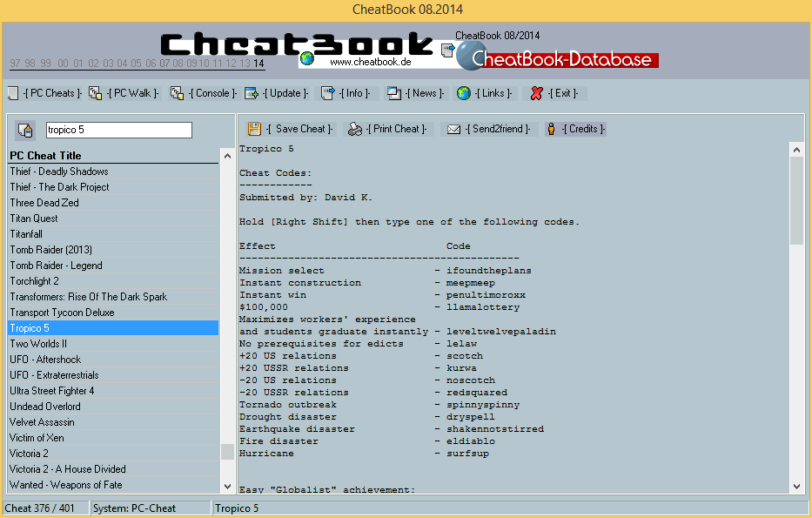Click the Tropico 5 status bar entry
Image resolution: width=812 pixels, height=518 pixels.
click(x=510, y=508)
